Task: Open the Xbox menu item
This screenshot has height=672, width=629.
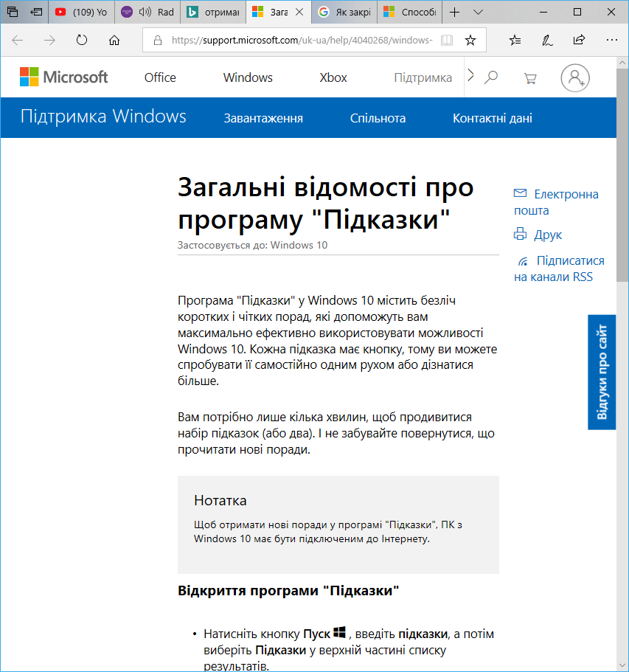Action: coord(333,77)
